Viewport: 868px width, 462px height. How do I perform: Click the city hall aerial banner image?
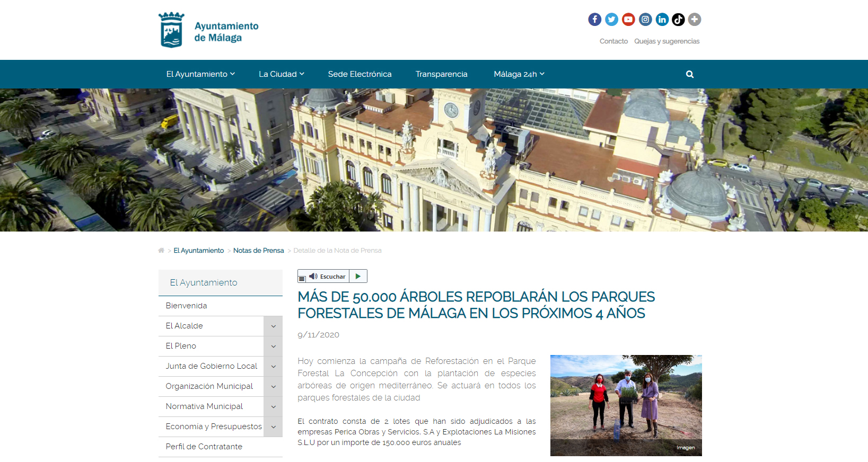tap(434, 160)
